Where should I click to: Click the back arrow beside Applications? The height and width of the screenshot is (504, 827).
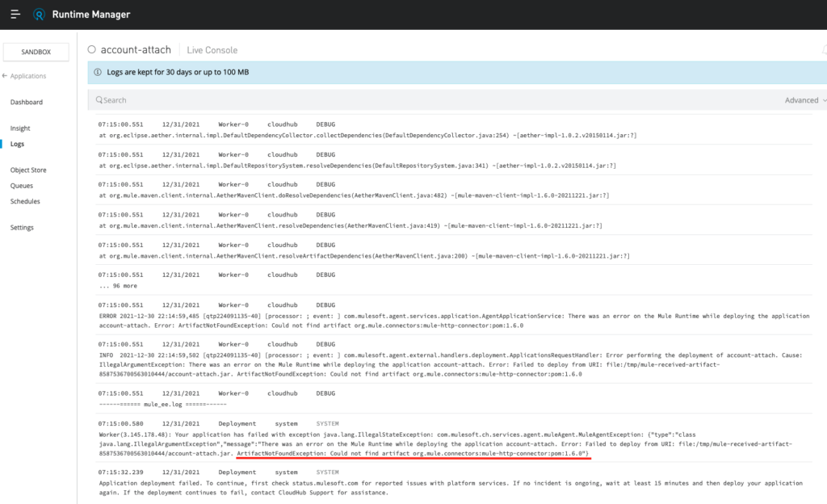click(x=5, y=76)
